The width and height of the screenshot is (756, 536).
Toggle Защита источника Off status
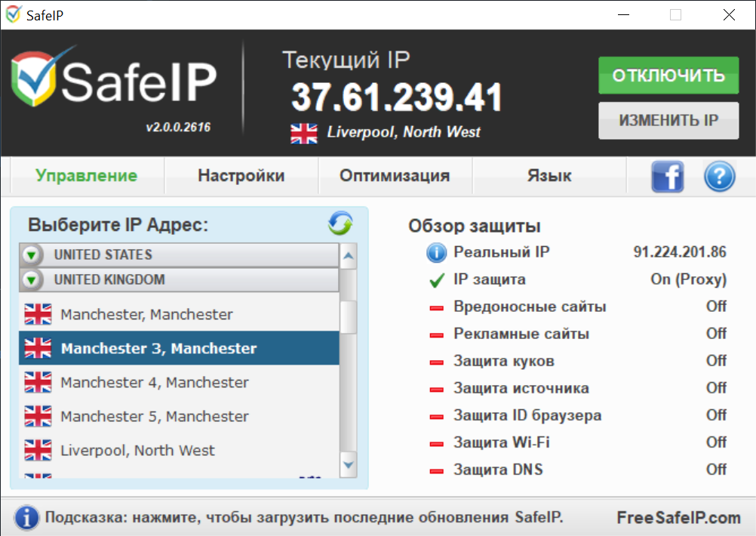[x=716, y=388]
